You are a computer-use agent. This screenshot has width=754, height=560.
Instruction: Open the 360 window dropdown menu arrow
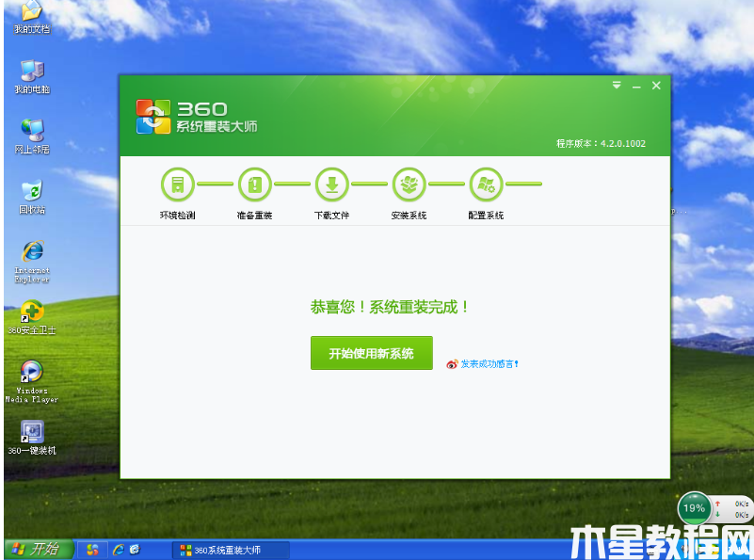tap(617, 86)
